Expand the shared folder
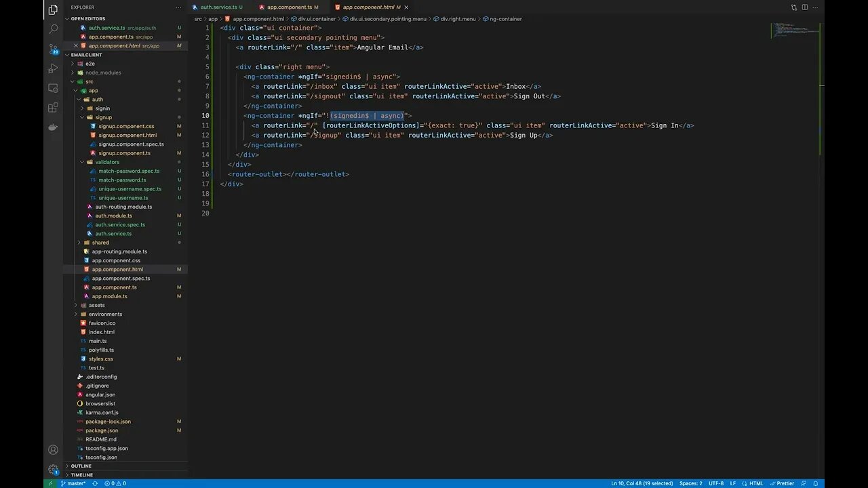868x488 pixels. click(100, 243)
